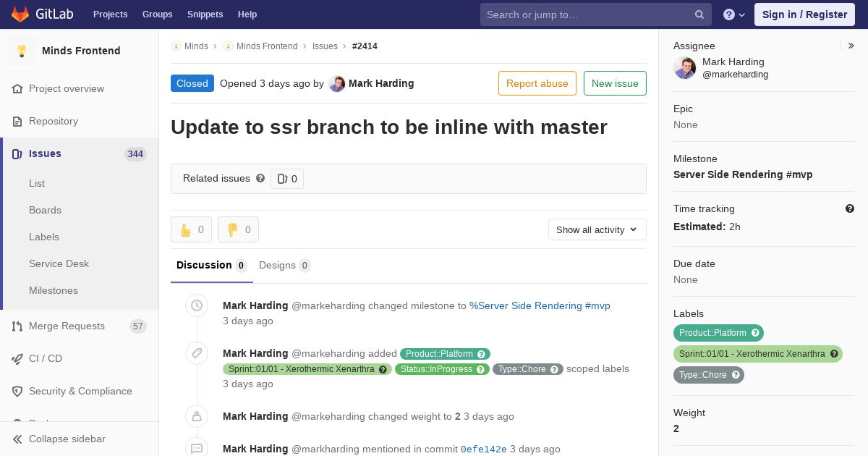Click the milestone clock icon in activity

coord(197,306)
